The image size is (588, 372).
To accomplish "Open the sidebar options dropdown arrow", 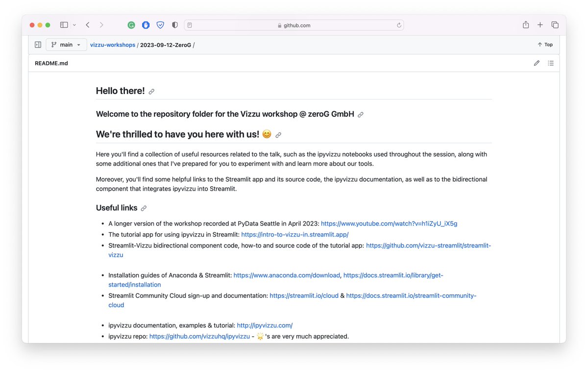I will pos(74,25).
